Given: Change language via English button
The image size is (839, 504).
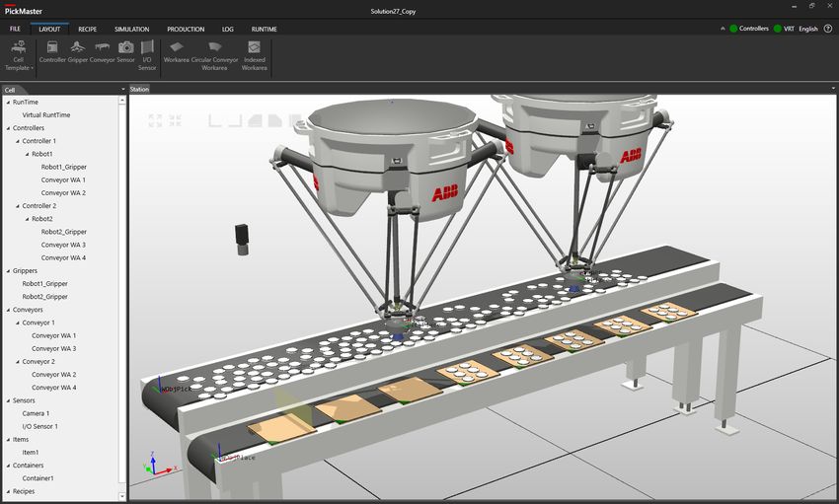Looking at the screenshot, I should point(808,29).
